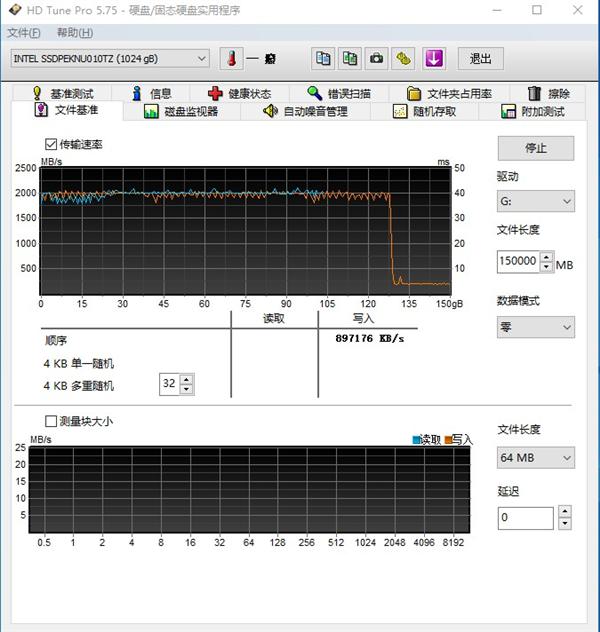The width and height of the screenshot is (600, 632).
Task: Click the HD Tune Pro title icon
Action: [x=15, y=9]
